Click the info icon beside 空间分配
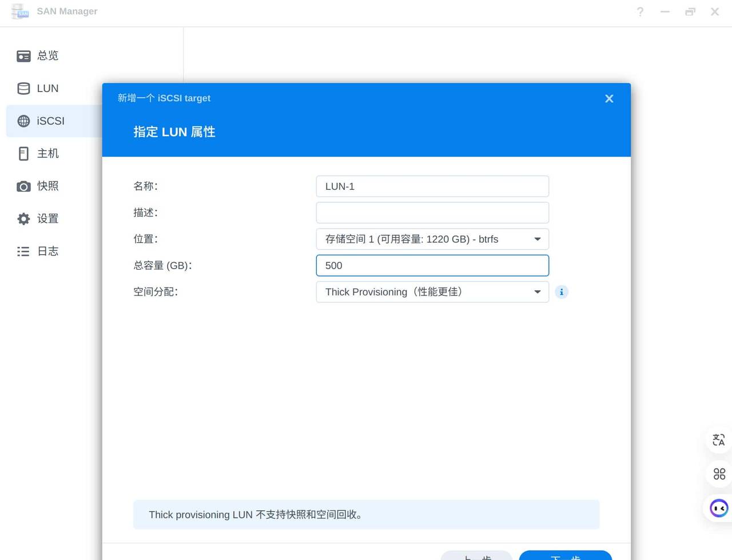Image resolution: width=732 pixels, height=560 pixels. [562, 292]
